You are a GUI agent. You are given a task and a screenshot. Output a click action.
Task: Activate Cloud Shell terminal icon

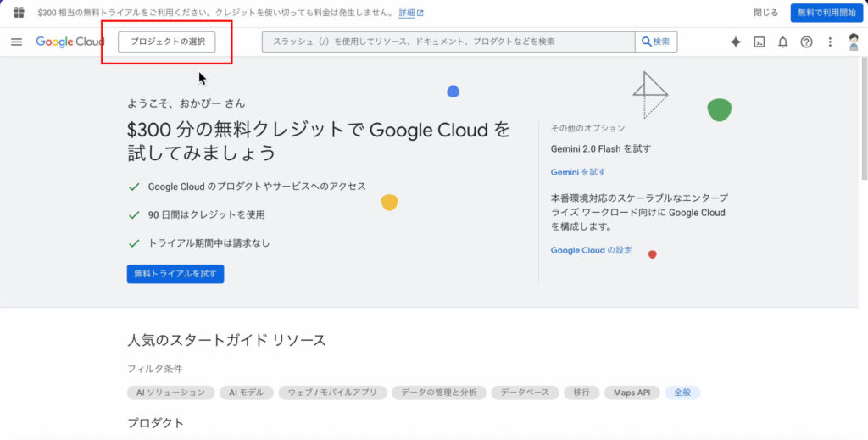pos(759,42)
